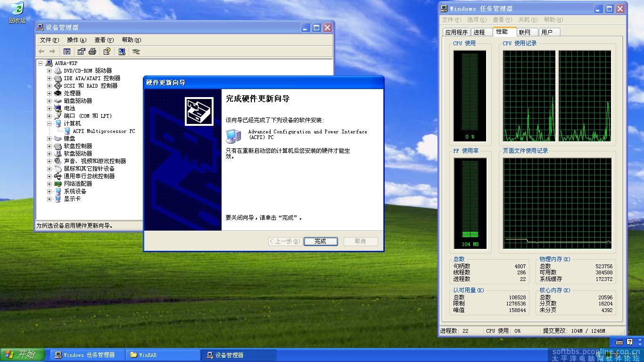Click 设备管理器 taskbar button
Screen dimensions: 644x362
tap(238, 355)
